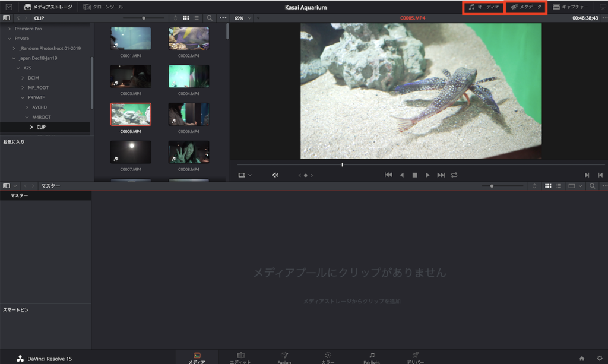Open the project manager home icon

point(582,358)
